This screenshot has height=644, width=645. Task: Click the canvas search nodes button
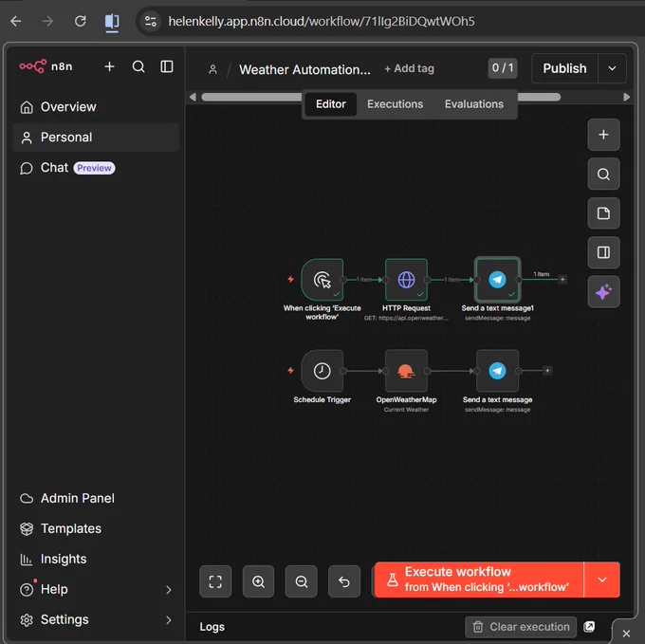point(603,174)
